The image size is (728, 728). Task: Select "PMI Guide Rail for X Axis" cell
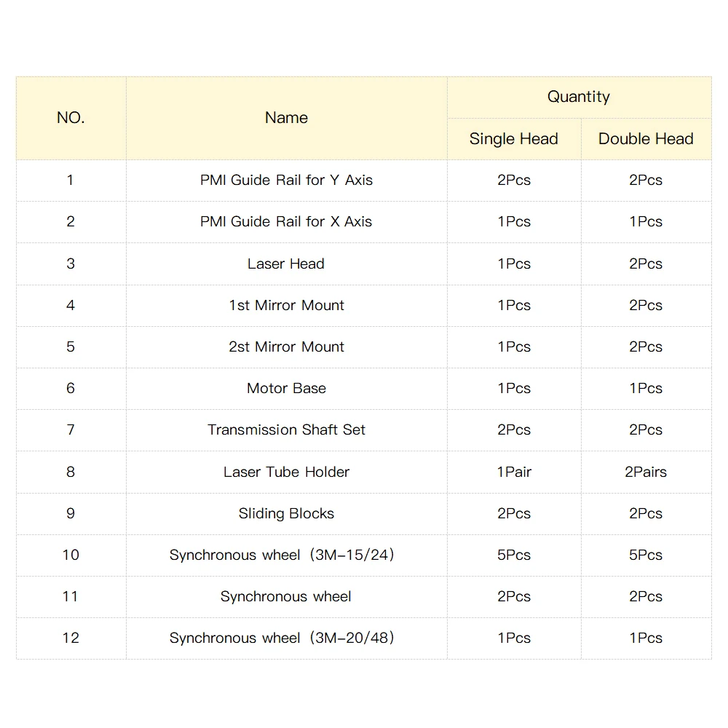click(286, 222)
